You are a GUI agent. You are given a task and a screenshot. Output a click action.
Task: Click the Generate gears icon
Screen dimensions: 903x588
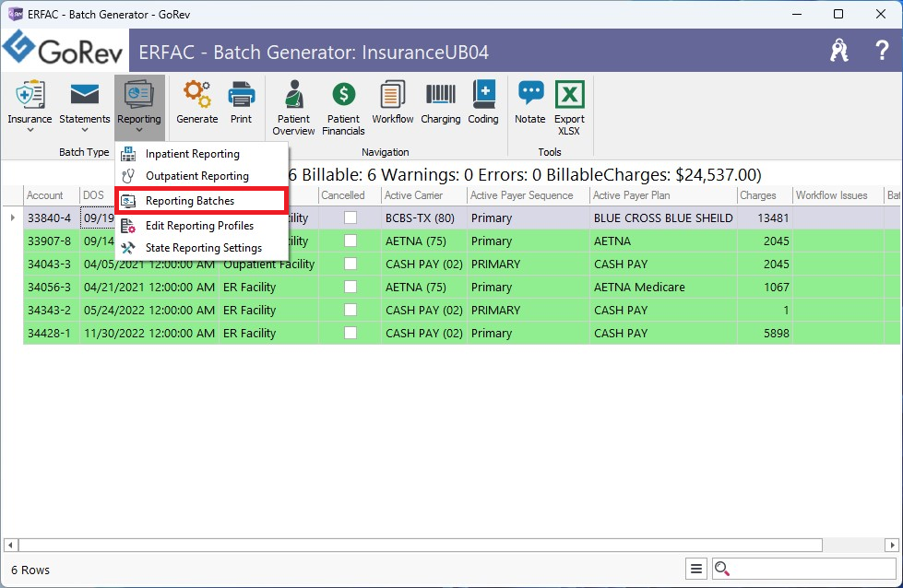coord(197,94)
